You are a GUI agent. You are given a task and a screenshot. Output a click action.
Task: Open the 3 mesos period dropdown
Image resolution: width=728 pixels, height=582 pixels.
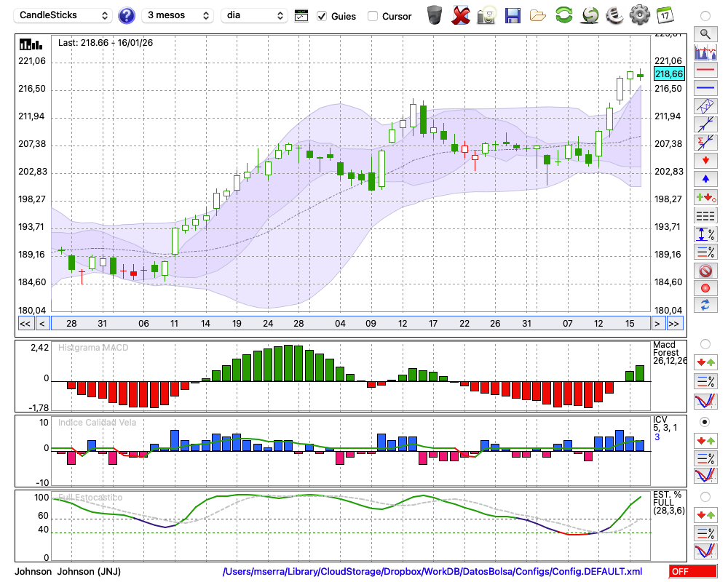click(178, 15)
